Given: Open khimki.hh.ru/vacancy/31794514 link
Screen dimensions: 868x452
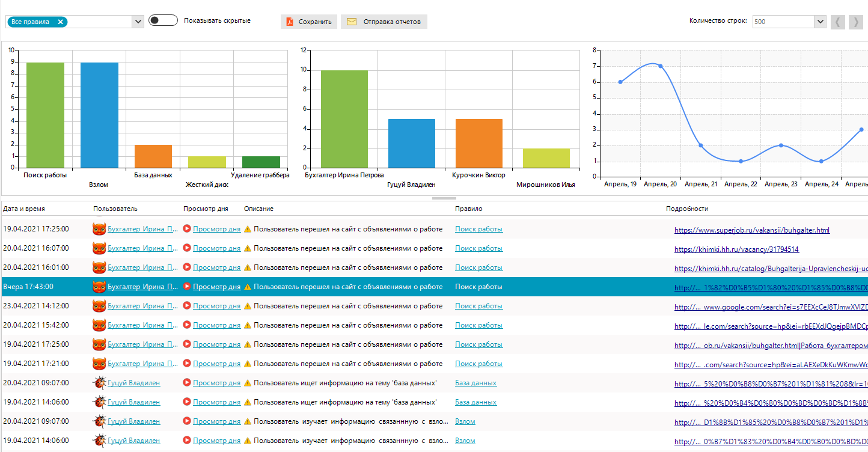Looking at the screenshot, I should click(x=736, y=249).
